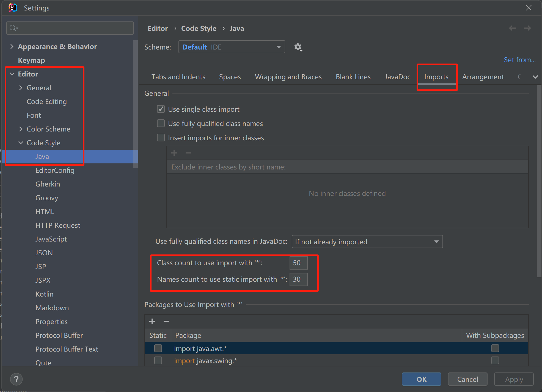Image resolution: width=542 pixels, height=392 pixels.
Task: Select the import javax.swing.* row
Action: point(336,361)
